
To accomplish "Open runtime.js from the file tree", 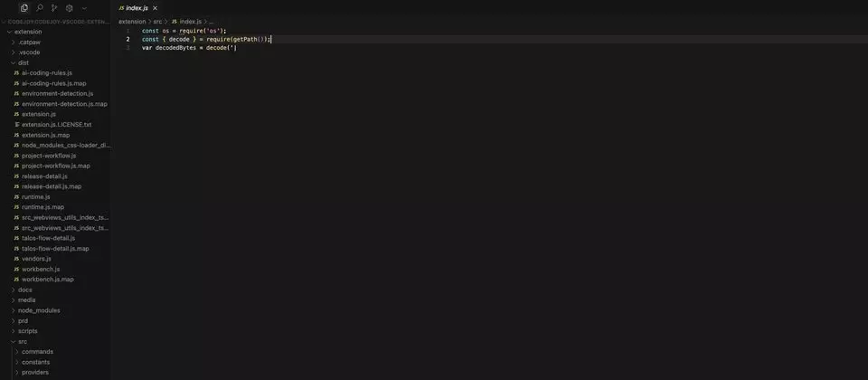I will click(x=36, y=196).
